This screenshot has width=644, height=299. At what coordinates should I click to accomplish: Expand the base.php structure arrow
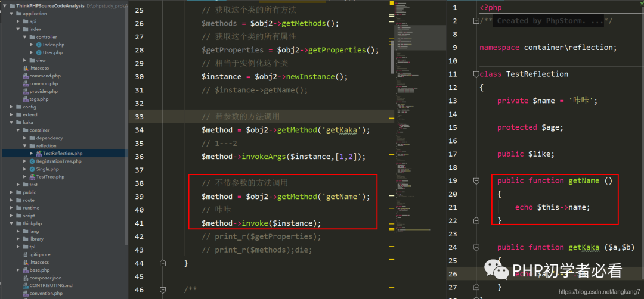point(18,270)
